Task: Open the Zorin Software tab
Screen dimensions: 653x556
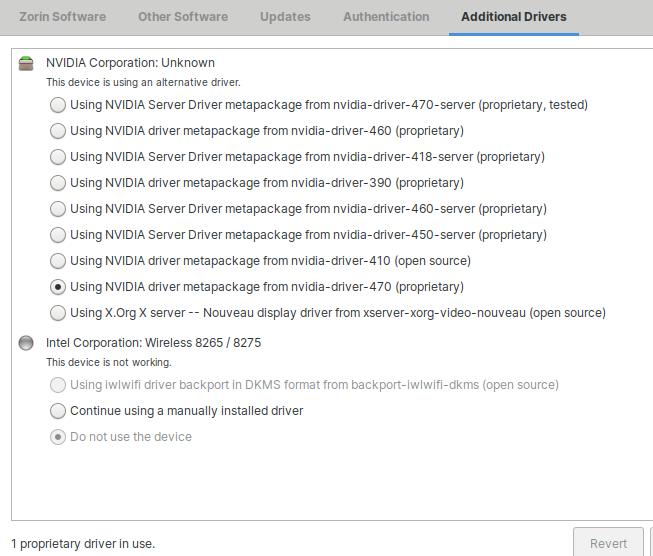Action: point(62,17)
